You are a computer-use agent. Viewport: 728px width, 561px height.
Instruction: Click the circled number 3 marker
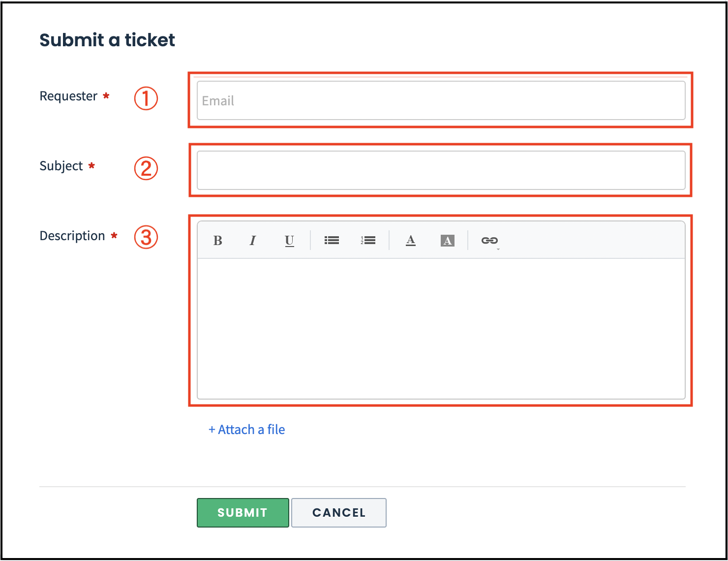pyautogui.click(x=146, y=237)
